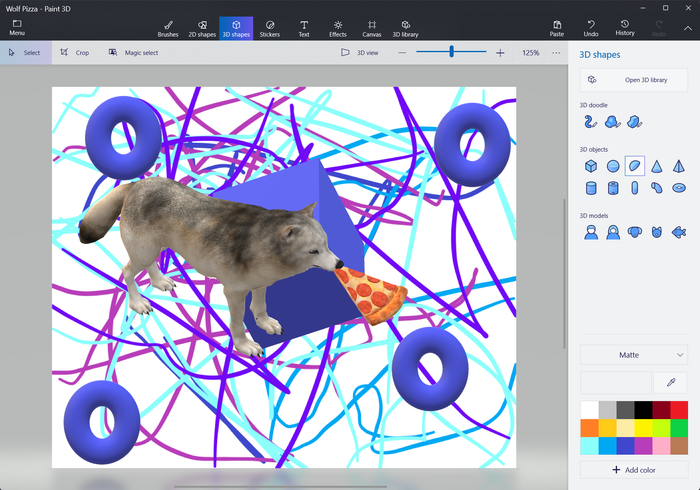
Task: Click the Open 3D library button
Action: click(x=633, y=79)
